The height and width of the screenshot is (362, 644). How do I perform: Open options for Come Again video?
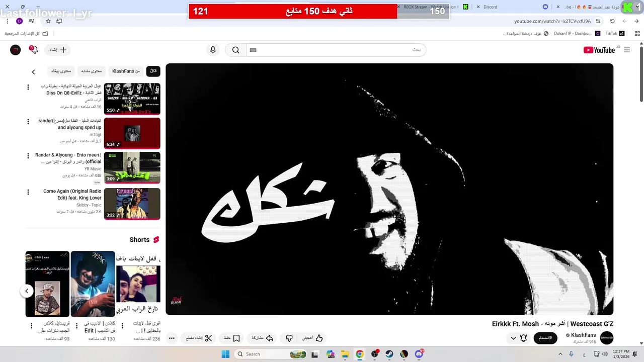pos(28,192)
